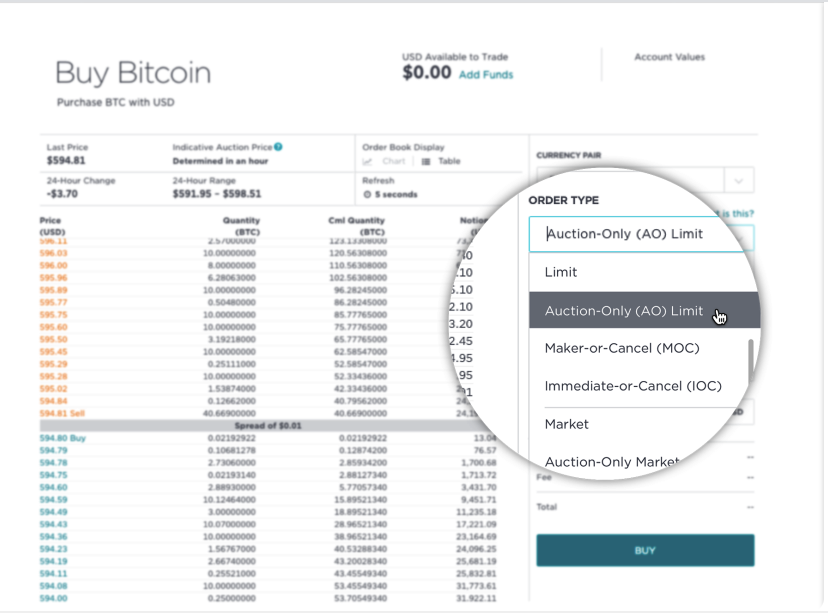The height and width of the screenshot is (614, 828).
Task: Click the Spread of $0.01 row
Action: click(x=268, y=426)
